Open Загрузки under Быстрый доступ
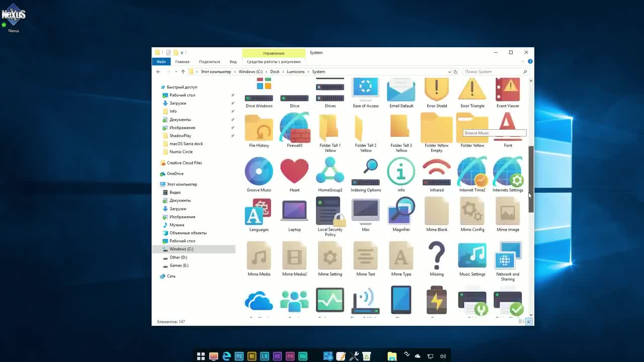 pos(178,103)
